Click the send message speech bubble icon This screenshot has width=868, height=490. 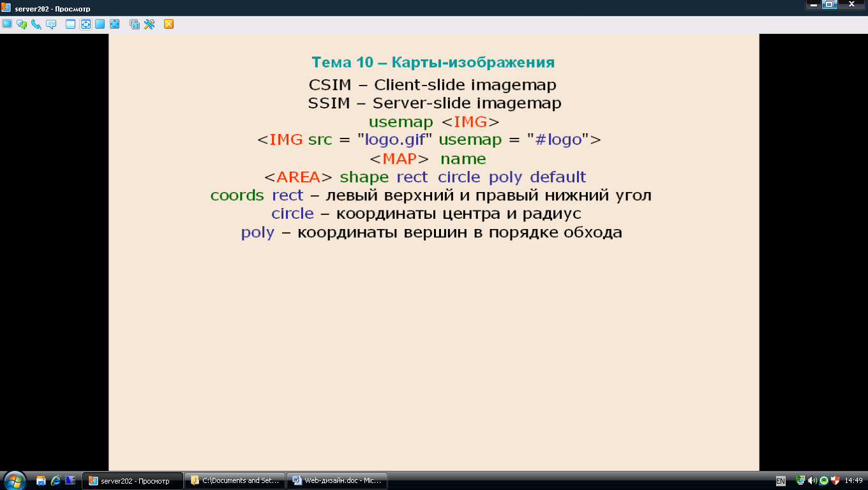[x=51, y=24]
